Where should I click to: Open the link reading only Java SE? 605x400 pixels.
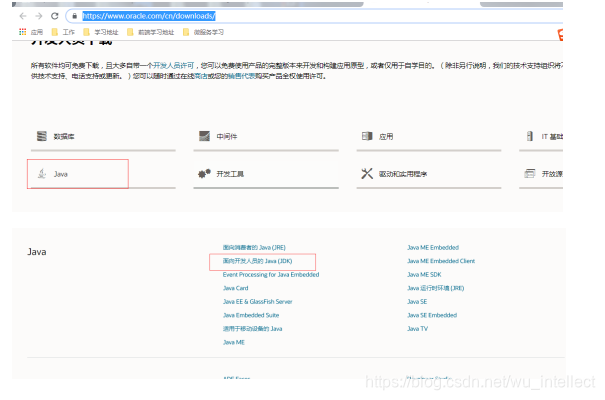[x=417, y=302]
